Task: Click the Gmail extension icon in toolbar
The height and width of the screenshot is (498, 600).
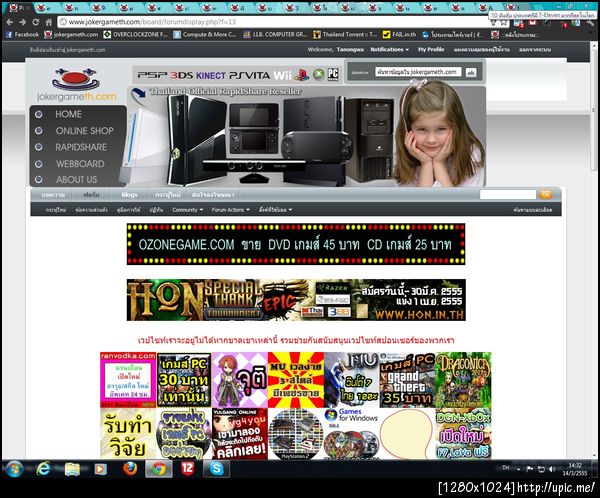Action: coord(533,23)
